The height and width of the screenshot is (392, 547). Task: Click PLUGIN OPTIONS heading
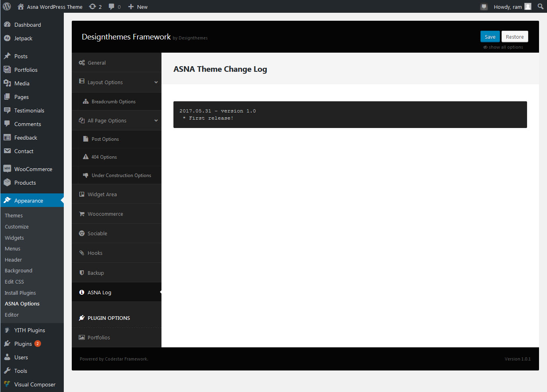[x=109, y=318]
